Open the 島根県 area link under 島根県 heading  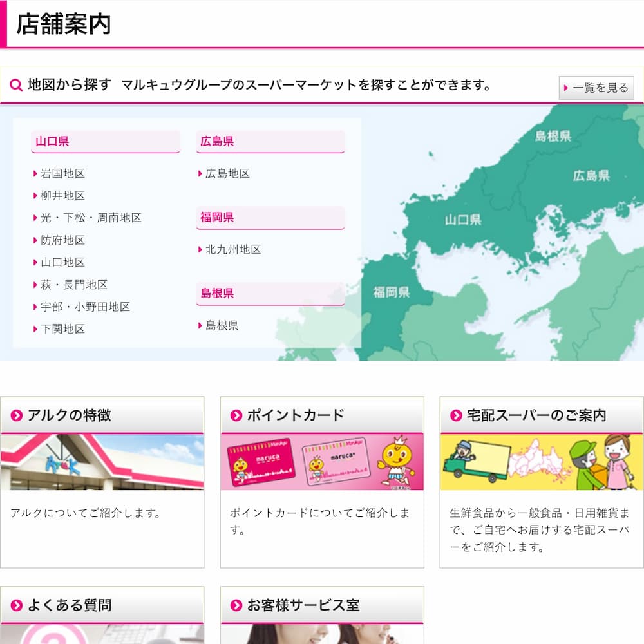point(222,325)
